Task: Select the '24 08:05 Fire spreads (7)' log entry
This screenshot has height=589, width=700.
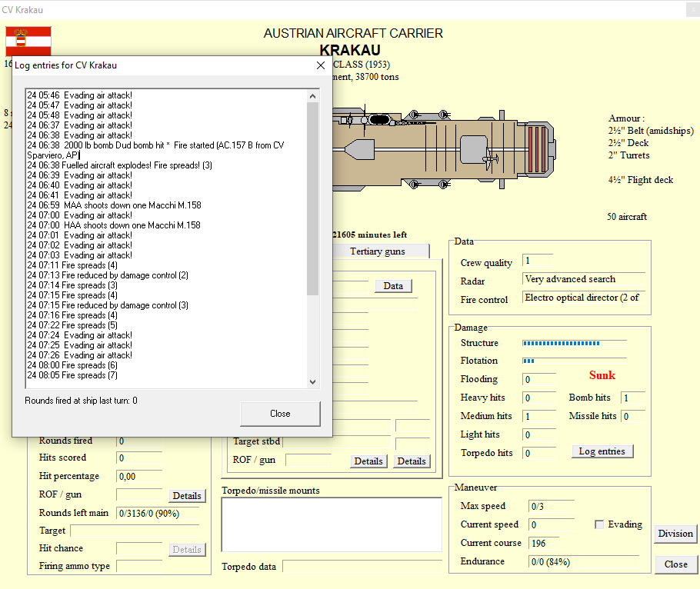Action: 72,375
